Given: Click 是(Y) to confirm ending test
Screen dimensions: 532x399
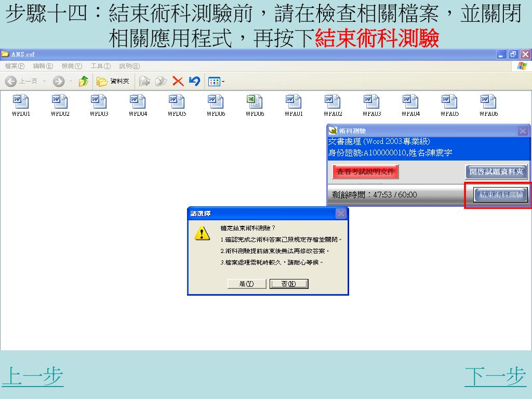Looking at the screenshot, I should pos(247,284).
